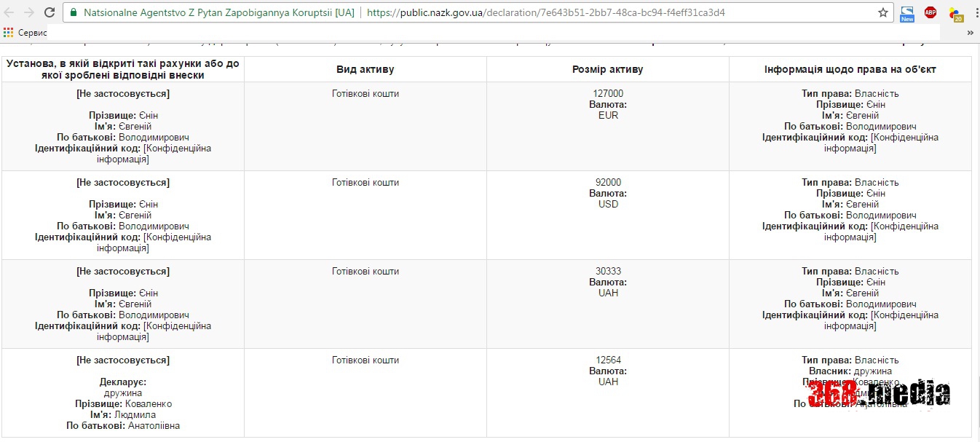Click the green secure padlock icon
The height and width of the screenshot is (442, 980).
click(x=74, y=13)
